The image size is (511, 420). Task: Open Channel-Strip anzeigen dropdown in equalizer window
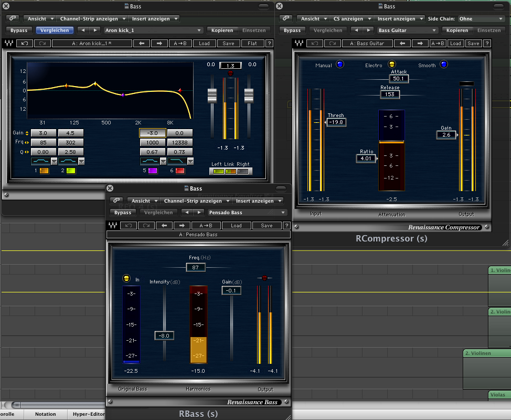tap(92, 18)
